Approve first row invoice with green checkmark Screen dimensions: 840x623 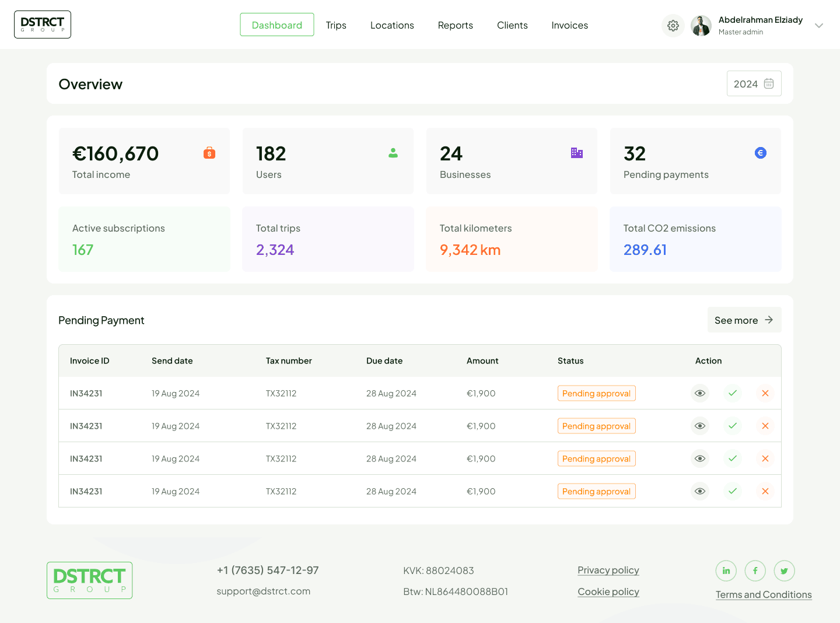point(733,393)
